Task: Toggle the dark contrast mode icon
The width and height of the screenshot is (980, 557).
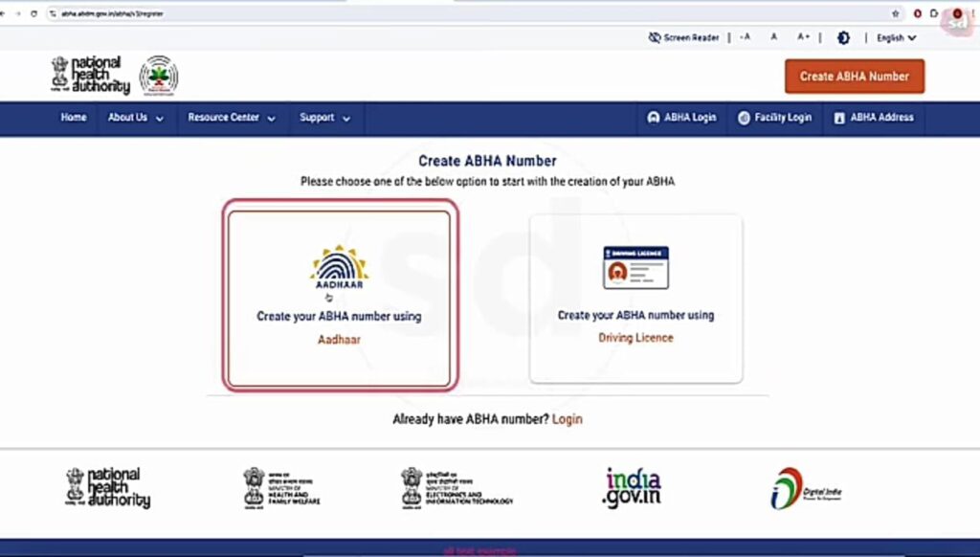Action: click(843, 38)
